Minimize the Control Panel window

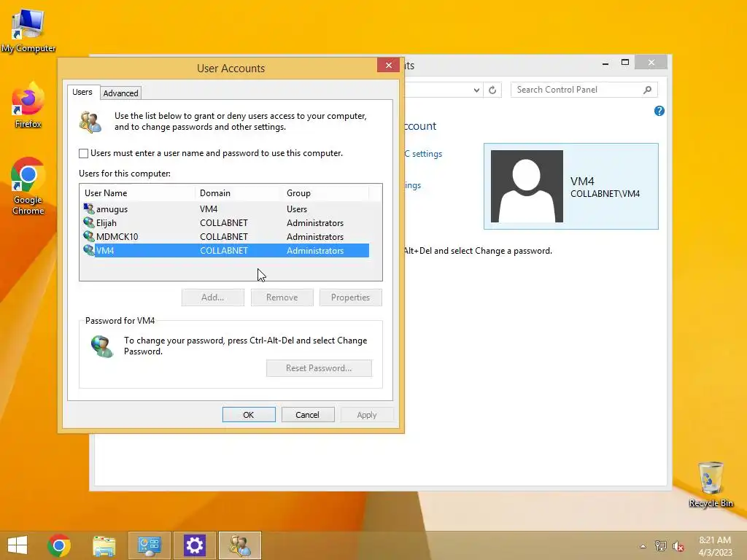[605, 63]
